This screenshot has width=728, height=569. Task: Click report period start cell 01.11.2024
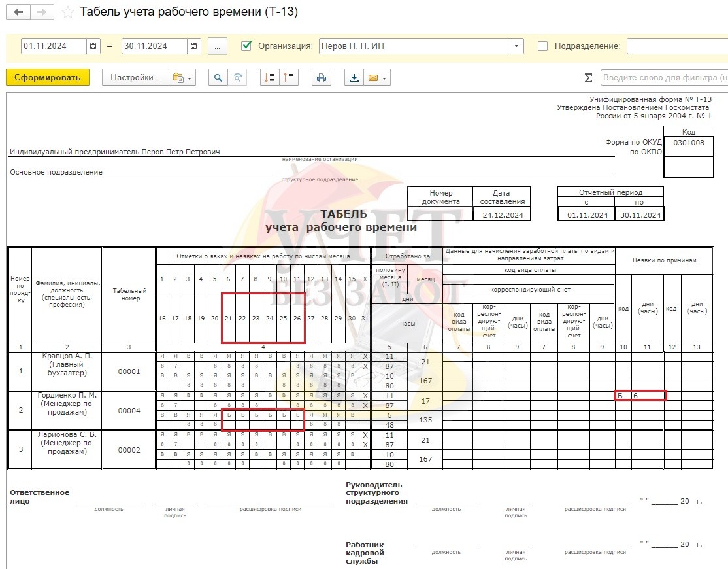[x=587, y=215]
